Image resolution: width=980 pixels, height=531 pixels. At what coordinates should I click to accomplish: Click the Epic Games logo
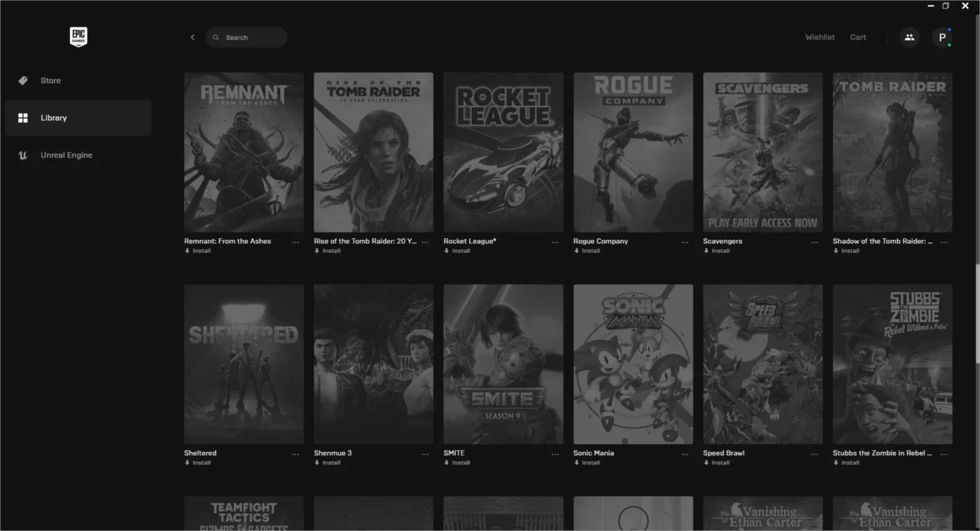[78, 37]
